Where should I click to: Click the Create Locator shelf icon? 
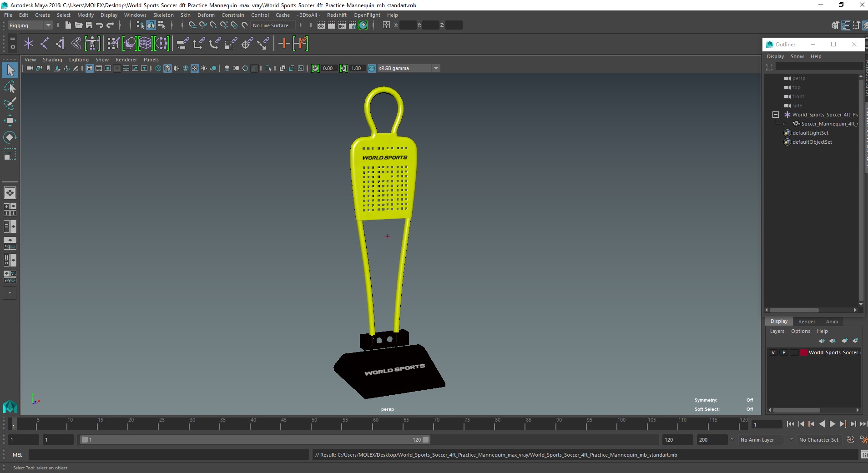29,44
